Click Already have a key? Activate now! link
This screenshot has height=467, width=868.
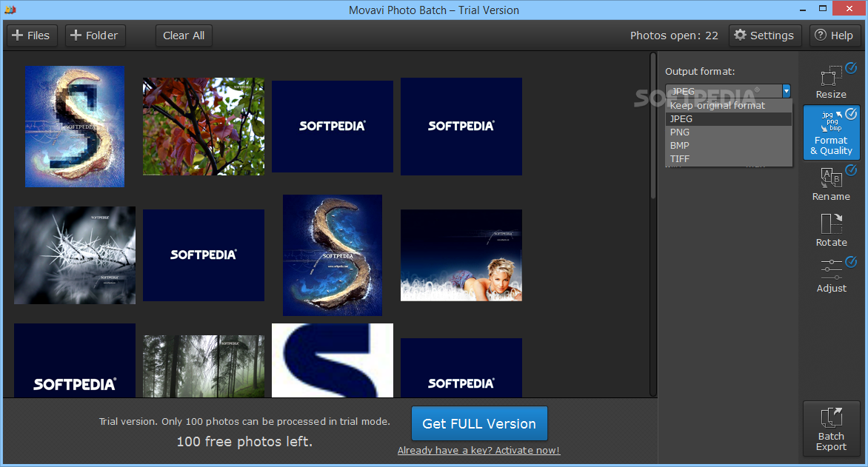coord(479,451)
